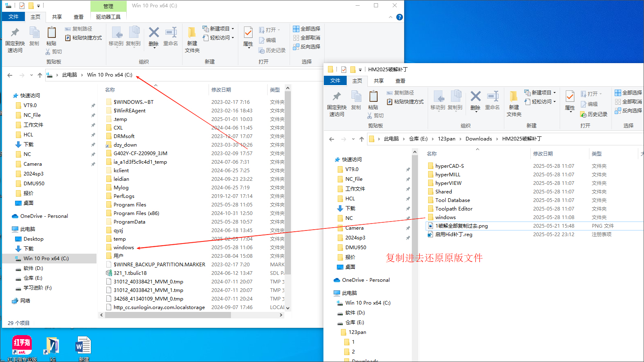
Task: Open File (文件) tab in HM2025 window
Action: click(335, 81)
